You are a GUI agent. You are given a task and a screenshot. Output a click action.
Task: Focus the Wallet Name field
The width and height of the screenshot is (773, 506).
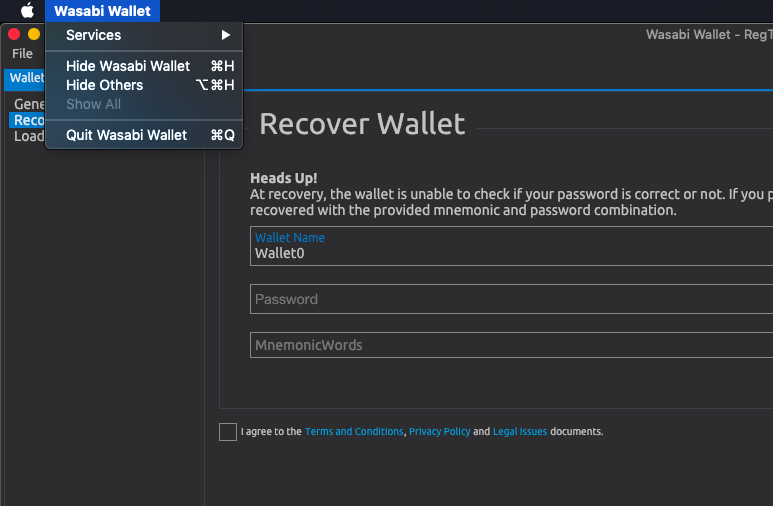click(x=511, y=246)
